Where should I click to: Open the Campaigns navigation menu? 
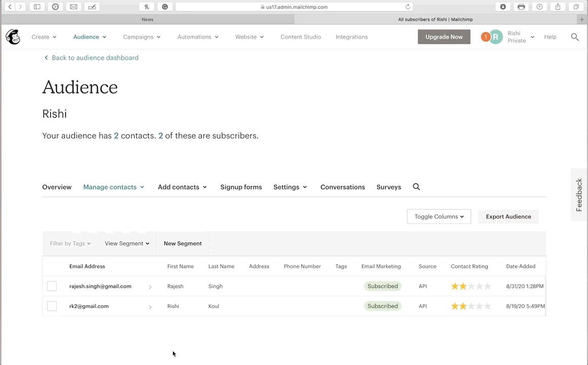(141, 37)
